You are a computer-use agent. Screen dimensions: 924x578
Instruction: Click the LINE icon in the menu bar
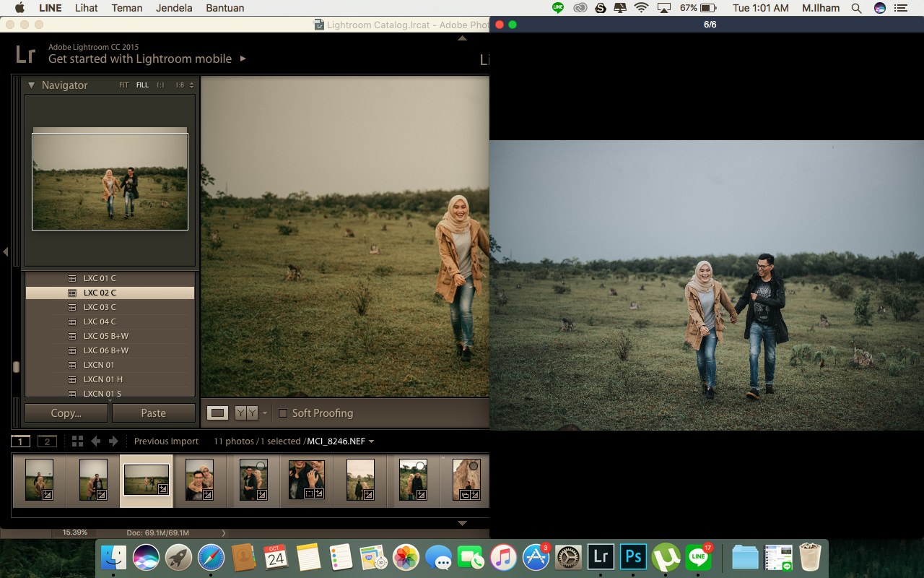pos(558,8)
